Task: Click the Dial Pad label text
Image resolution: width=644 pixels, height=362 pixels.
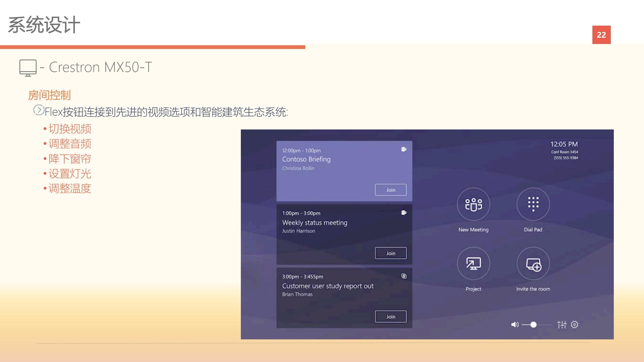Action: tap(533, 230)
